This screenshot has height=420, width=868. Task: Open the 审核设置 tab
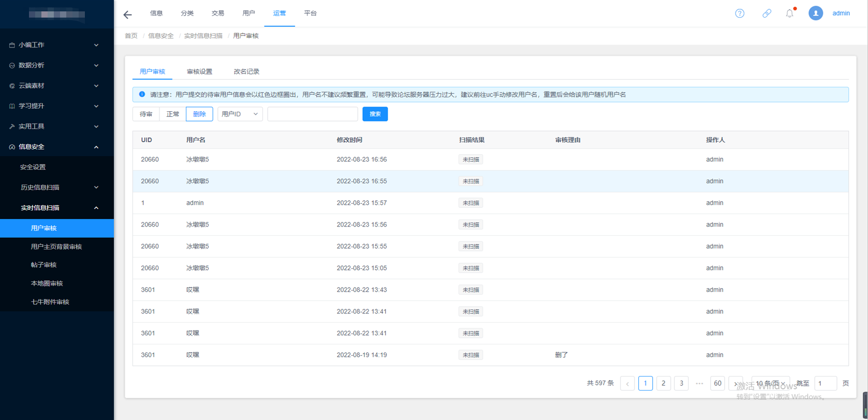point(199,72)
